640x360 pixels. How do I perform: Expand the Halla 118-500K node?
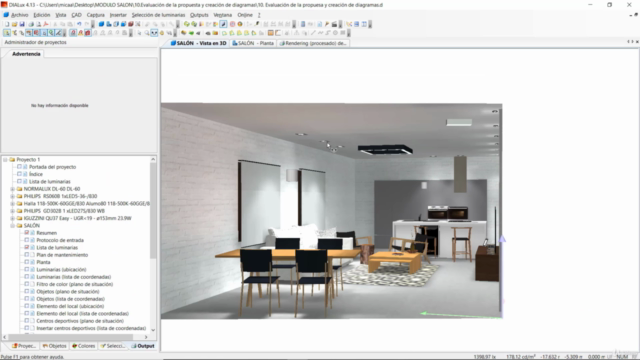coord(13,204)
